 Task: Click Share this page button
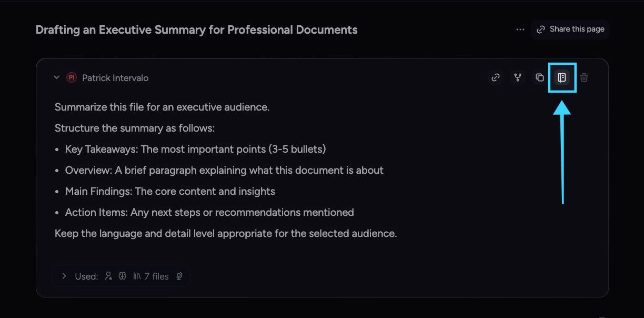pos(570,29)
